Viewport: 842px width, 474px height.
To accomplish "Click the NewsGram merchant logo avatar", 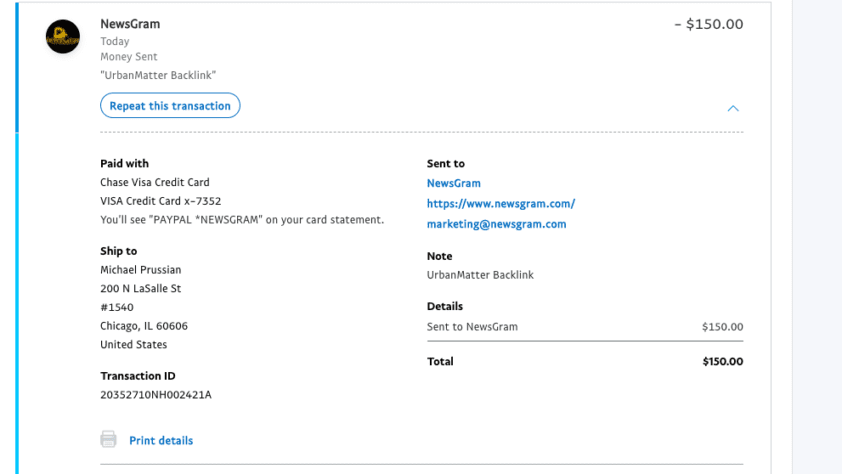I will click(x=63, y=37).
